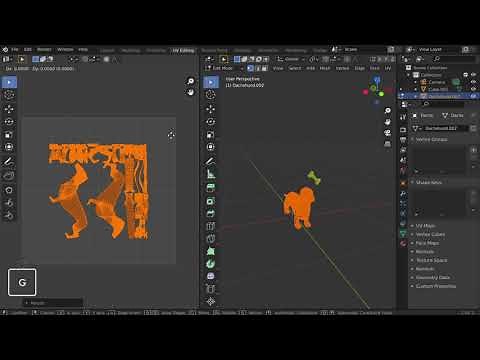Screen dimensions: 480x360
Task: Select the Annotate tool in the UV editor toolbar
Action: 9,161
